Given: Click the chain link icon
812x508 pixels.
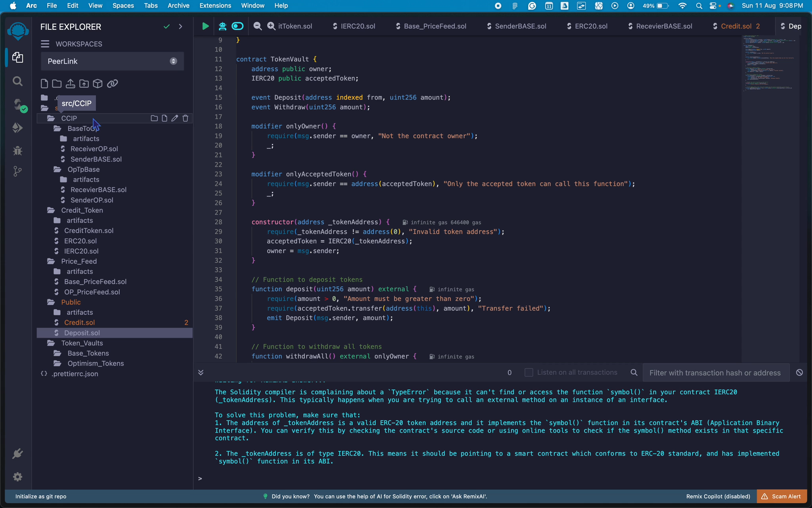Looking at the screenshot, I should [112, 83].
